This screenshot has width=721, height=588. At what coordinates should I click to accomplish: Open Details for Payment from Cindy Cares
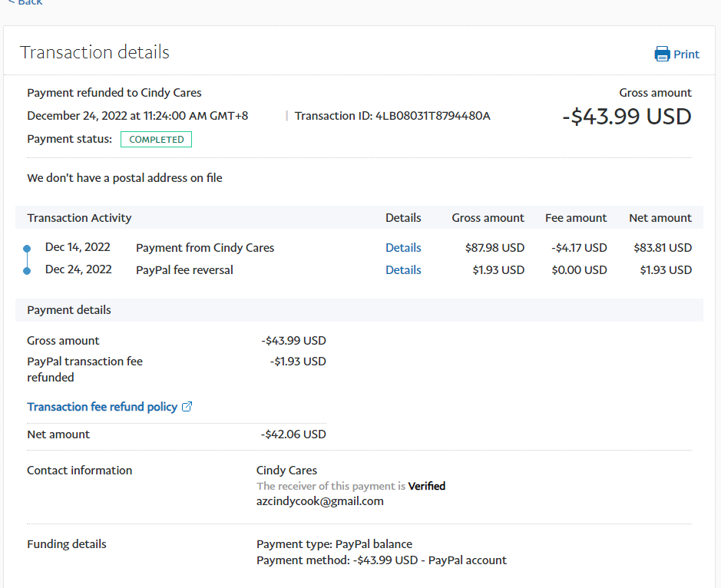click(403, 248)
